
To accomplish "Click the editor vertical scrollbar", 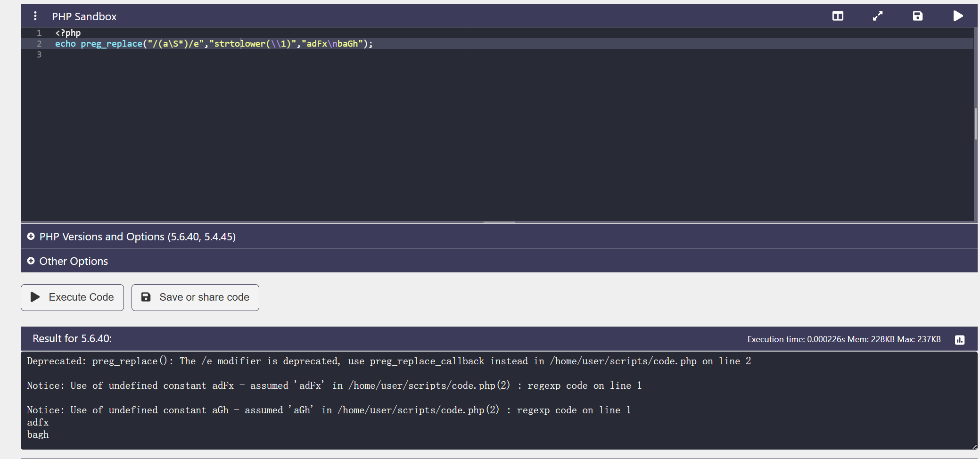I will pos(976,124).
